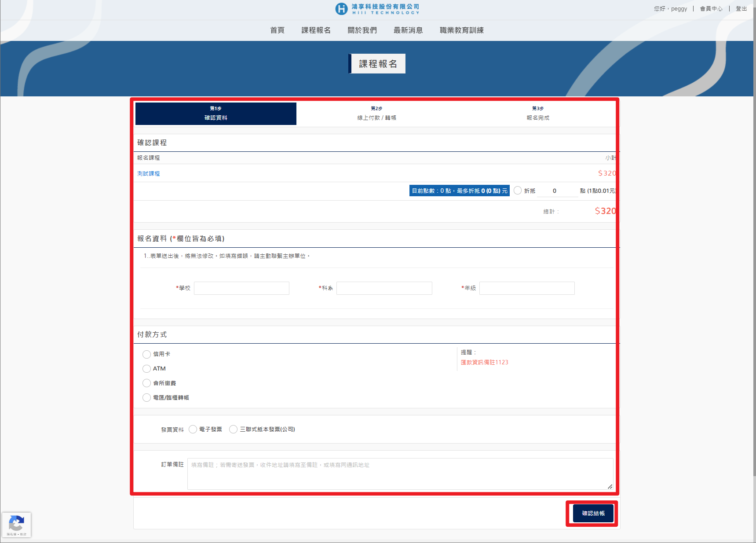The height and width of the screenshot is (543, 756).
Task: Select the 信用卡 payment option
Action: (x=147, y=354)
